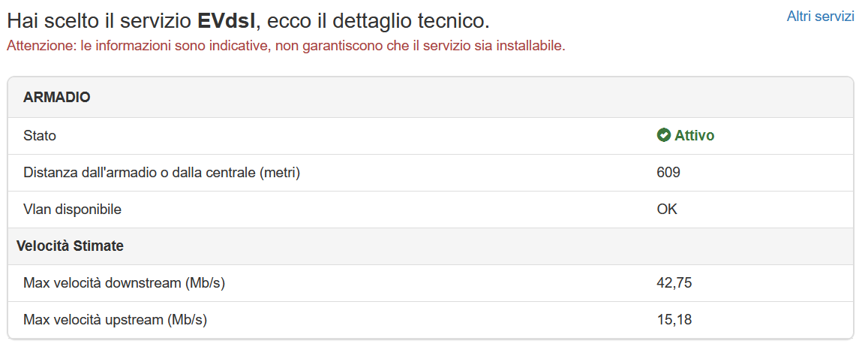
Task: Open the Altri servizi link
Action: click(820, 17)
